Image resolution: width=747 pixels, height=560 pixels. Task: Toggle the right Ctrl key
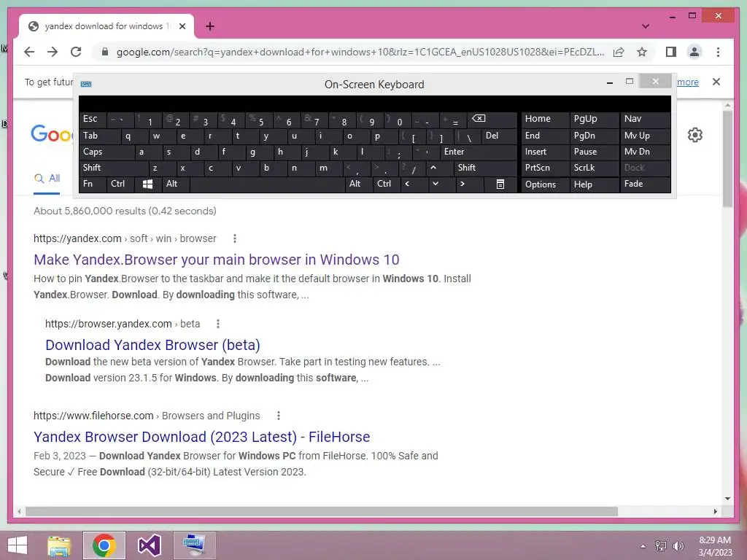click(387, 184)
